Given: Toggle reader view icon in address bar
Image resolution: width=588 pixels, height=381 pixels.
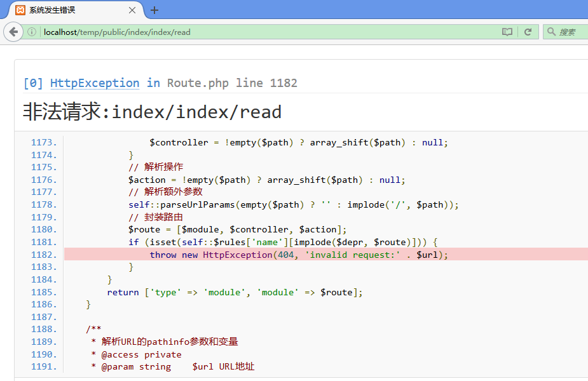Looking at the screenshot, I should point(507,32).
